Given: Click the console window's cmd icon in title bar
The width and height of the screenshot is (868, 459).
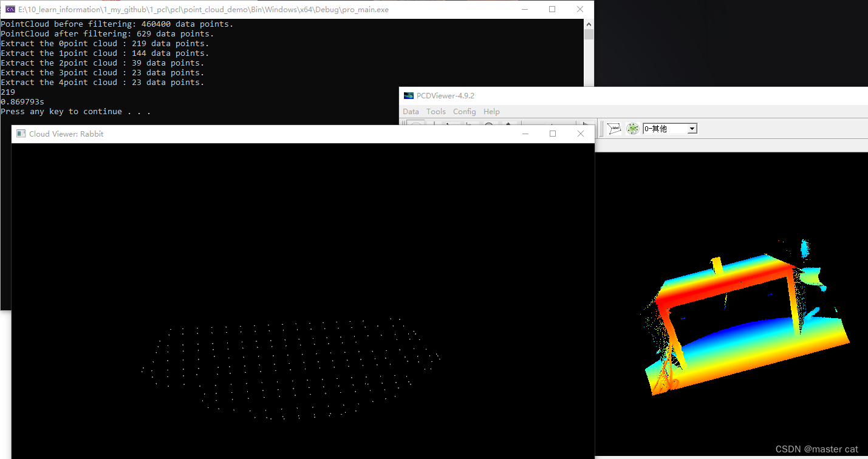Looking at the screenshot, I should coord(10,9).
